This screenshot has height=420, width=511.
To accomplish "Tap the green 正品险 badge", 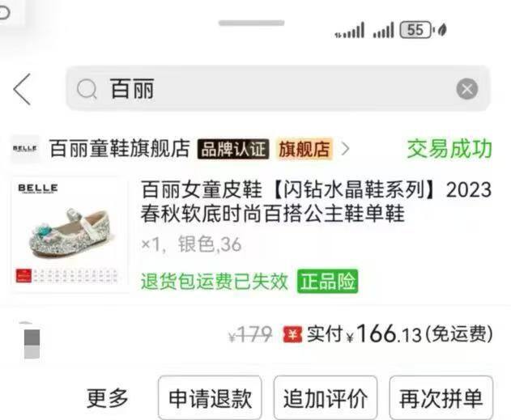I will click(327, 281).
